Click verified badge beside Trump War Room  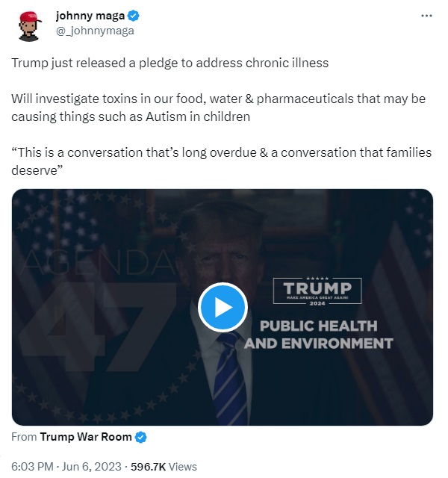[140, 437]
